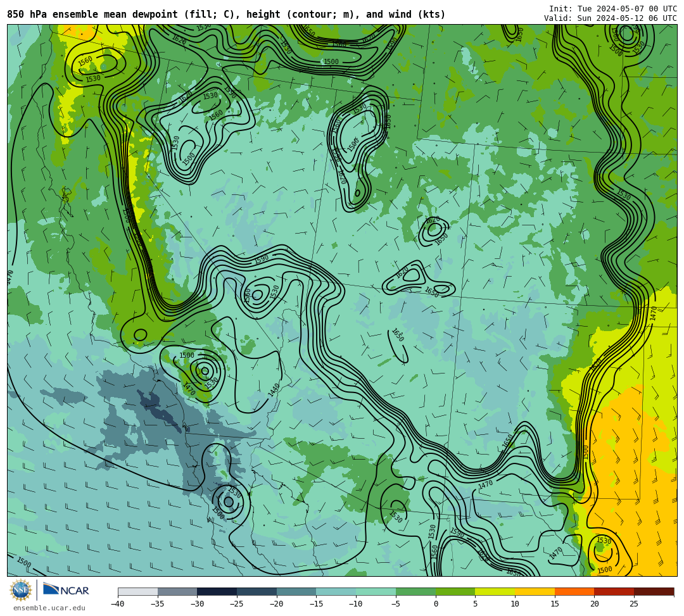Pick the mint -10 to -5 swatch
Viewport: 684px width, 616px height.
coord(376,591)
